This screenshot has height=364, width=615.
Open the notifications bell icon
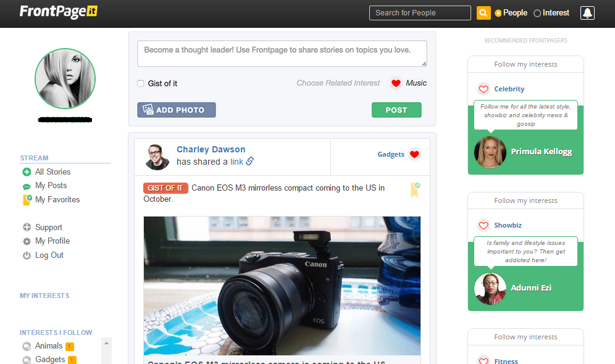point(587,13)
